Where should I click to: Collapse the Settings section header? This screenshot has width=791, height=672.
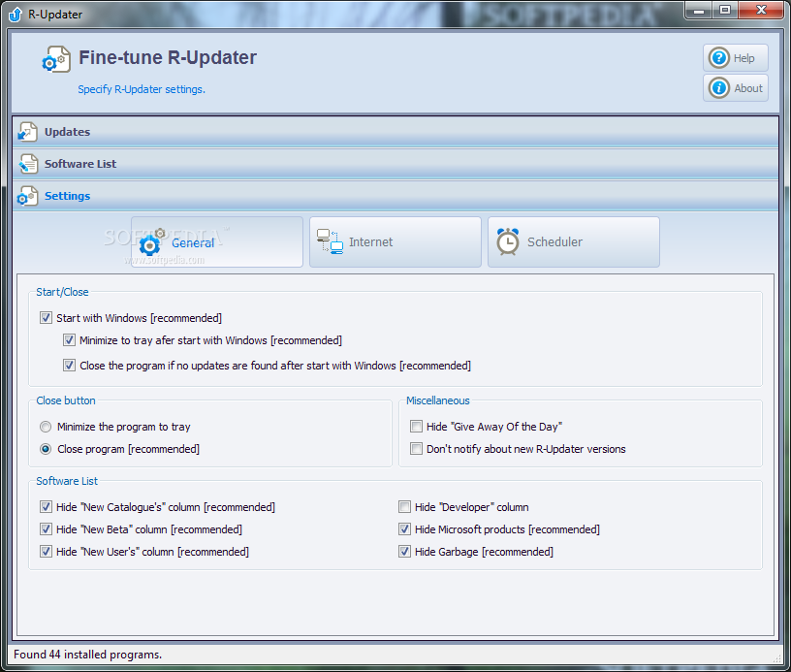395,196
